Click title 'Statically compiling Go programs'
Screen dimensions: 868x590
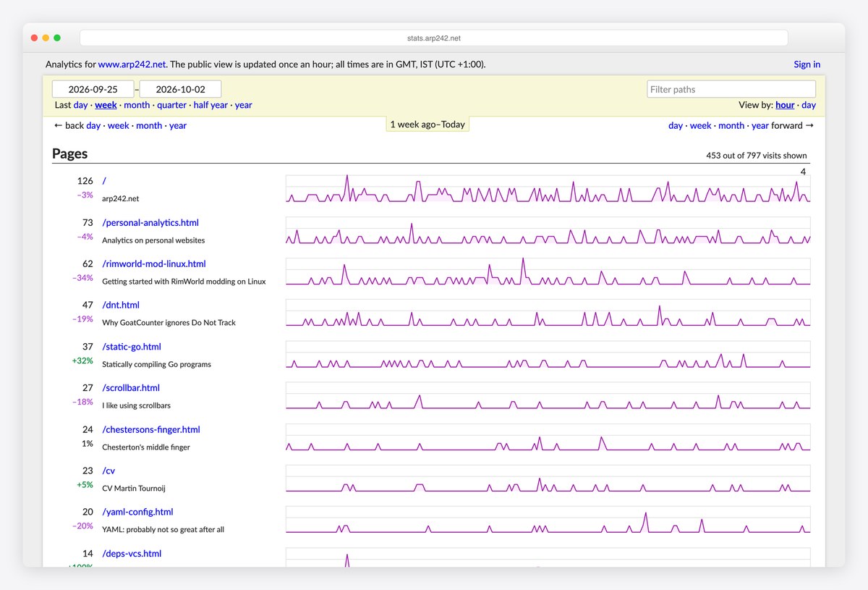coord(156,364)
